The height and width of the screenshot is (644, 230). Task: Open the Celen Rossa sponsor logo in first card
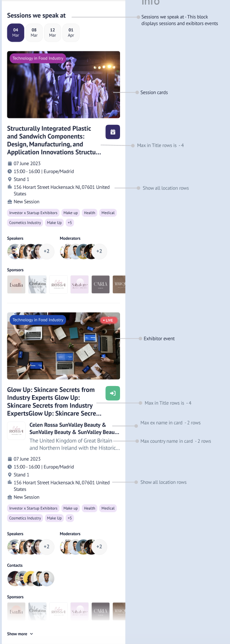[59, 284]
